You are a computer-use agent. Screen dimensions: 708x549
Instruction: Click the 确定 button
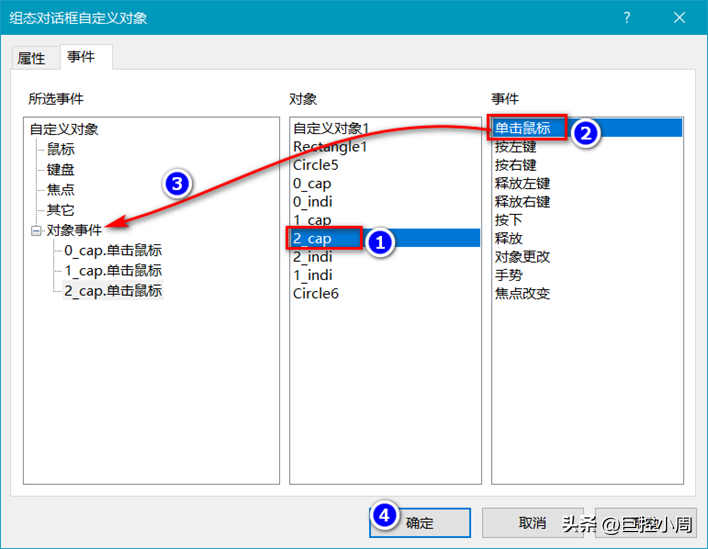(x=419, y=523)
